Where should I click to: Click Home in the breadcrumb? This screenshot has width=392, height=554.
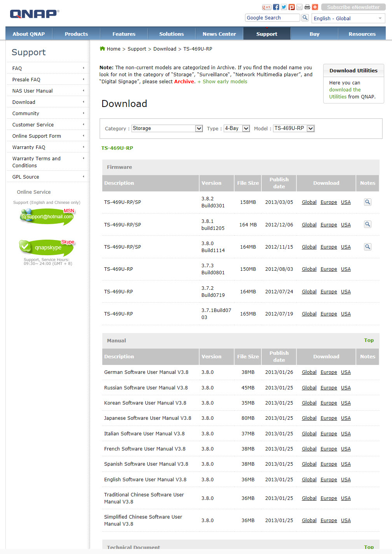click(114, 49)
